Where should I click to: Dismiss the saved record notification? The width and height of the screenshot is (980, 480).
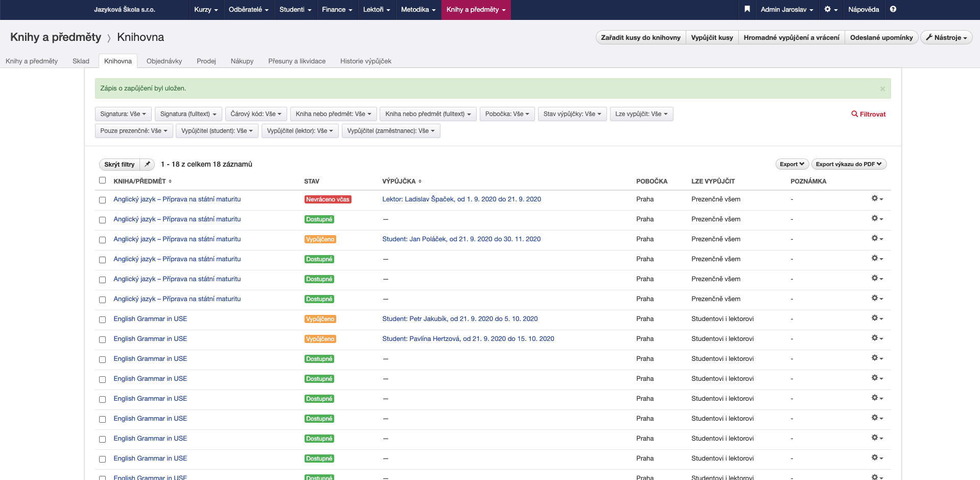point(882,89)
